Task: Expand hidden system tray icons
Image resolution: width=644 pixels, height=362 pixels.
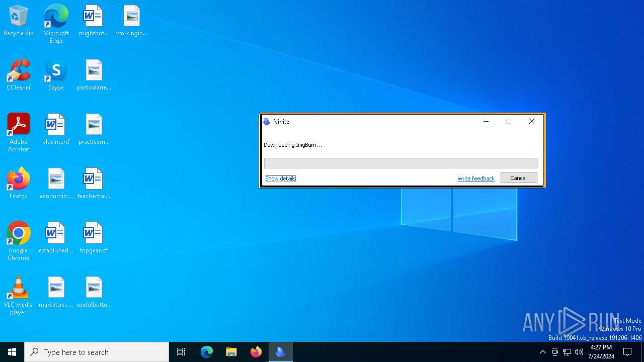Action: pyautogui.click(x=542, y=352)
